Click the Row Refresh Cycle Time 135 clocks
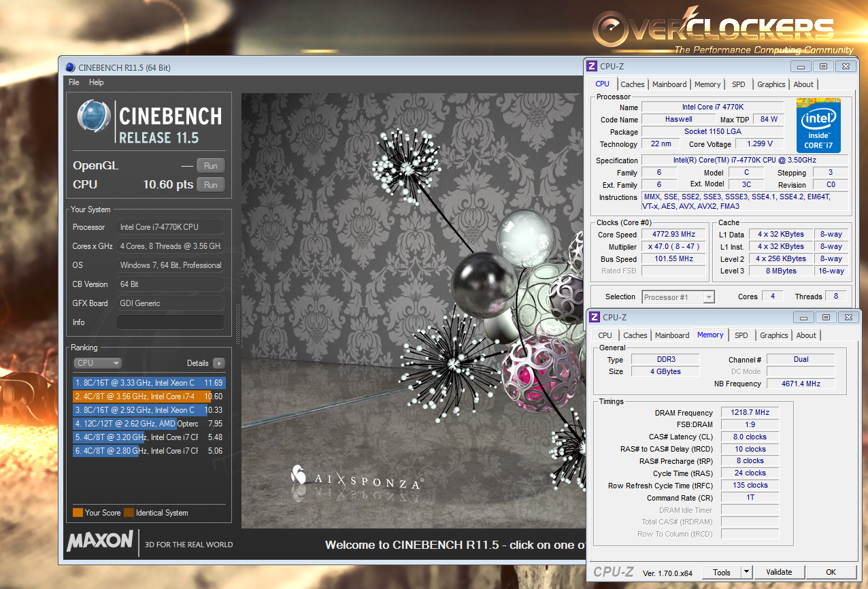Image resolution: width=868 pixels, height=589 pixels. pos(750,485)
